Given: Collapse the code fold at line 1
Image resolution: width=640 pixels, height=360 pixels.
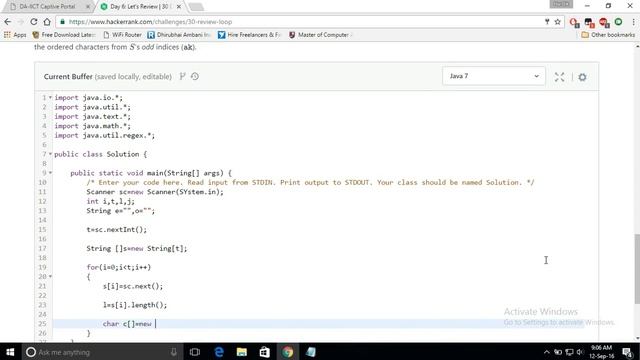Looking at the screenshot, I should [x=50, y=98].
